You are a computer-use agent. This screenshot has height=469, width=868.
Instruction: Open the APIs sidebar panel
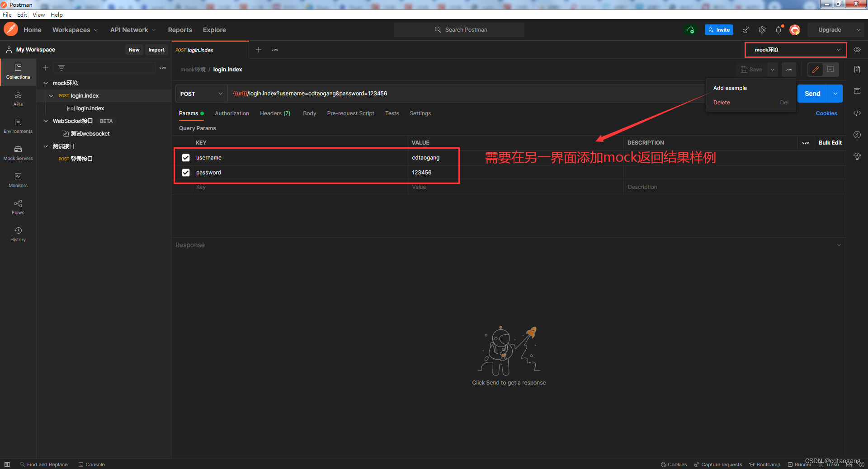[18, 99]
